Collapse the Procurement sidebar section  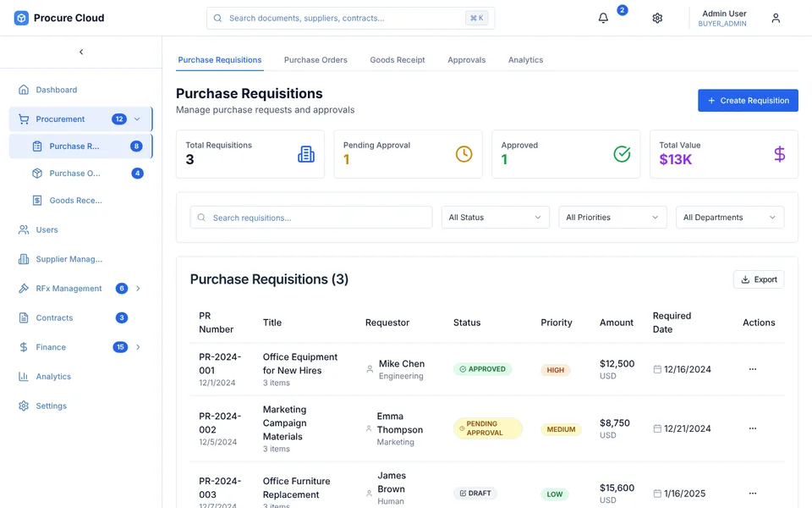[x=137, y=119]
